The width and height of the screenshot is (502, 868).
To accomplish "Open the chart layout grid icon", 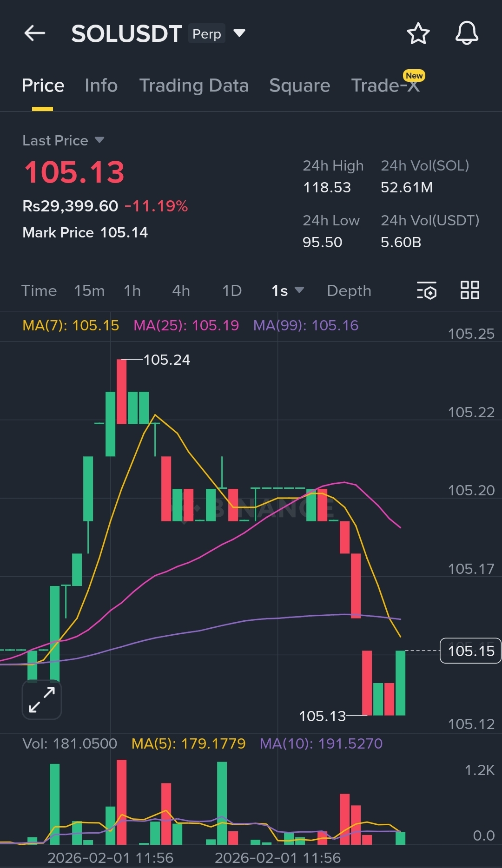I will point(469,290).
